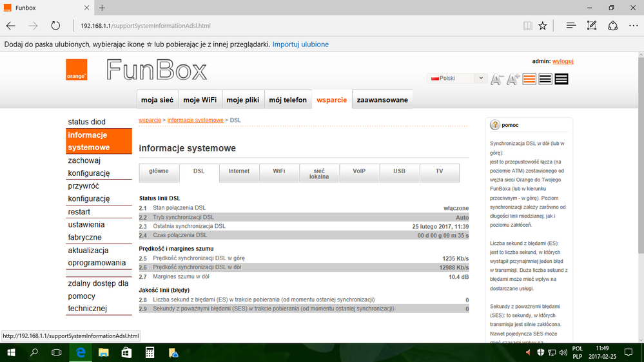Viewport: 644px width, 362px height.
Task: Click the 10.4 dB noise margin value
Action: (458, 277)
